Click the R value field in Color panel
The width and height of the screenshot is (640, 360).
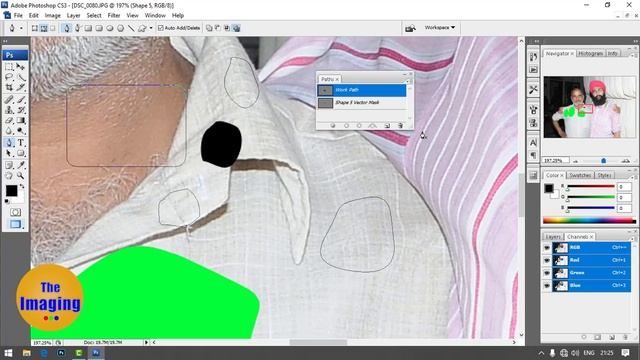[x=624, y=187]
